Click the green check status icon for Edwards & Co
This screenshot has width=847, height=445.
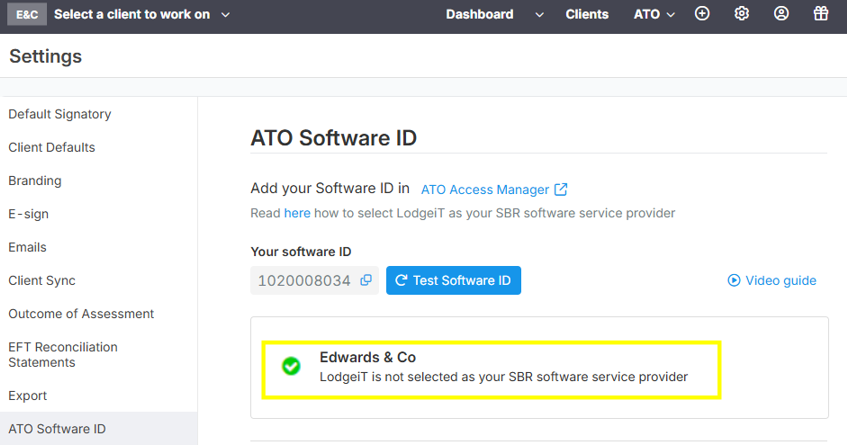click(291, 366)
